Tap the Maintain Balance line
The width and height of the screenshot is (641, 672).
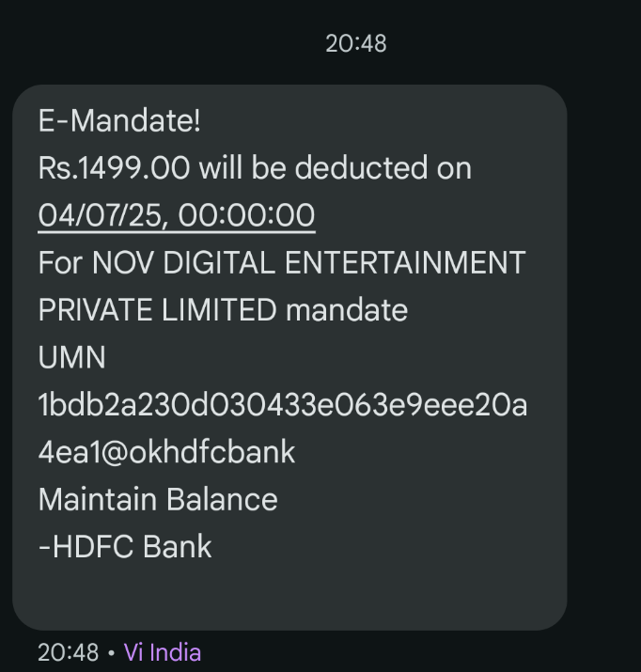click(158, 499)
